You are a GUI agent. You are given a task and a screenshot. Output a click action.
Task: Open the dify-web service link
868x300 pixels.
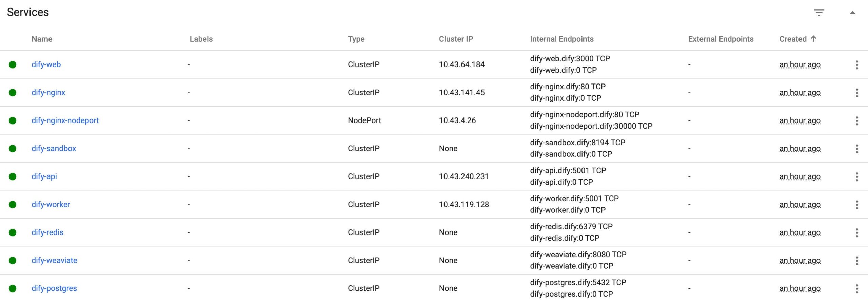click(46, 64)
